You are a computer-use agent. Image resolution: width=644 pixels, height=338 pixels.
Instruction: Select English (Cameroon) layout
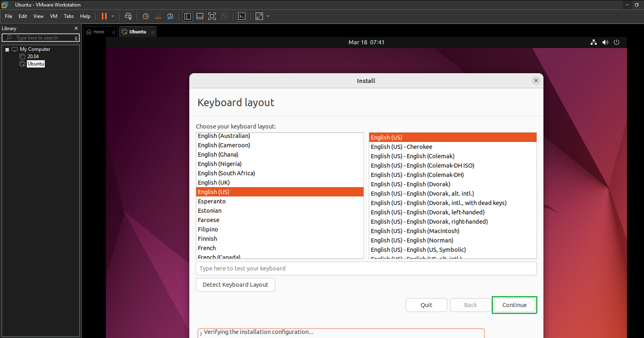coord(280,145)
